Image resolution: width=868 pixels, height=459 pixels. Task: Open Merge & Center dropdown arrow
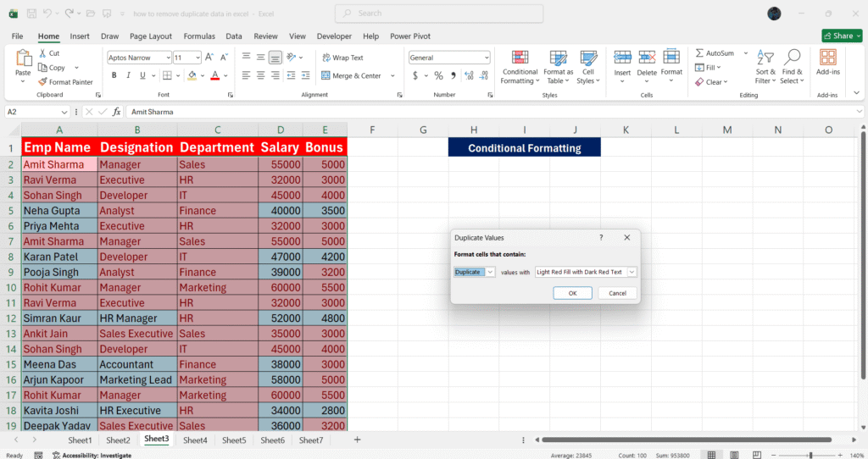click(393, 75)
